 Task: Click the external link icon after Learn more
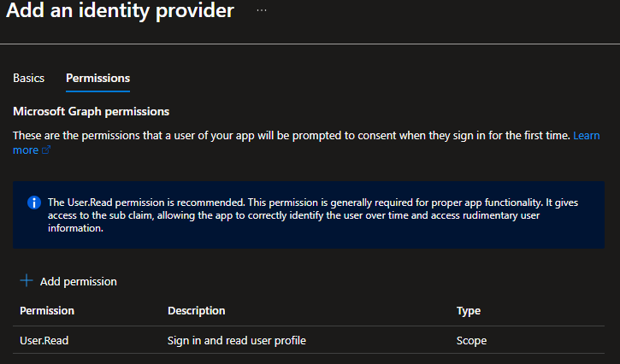coord(46,150)
